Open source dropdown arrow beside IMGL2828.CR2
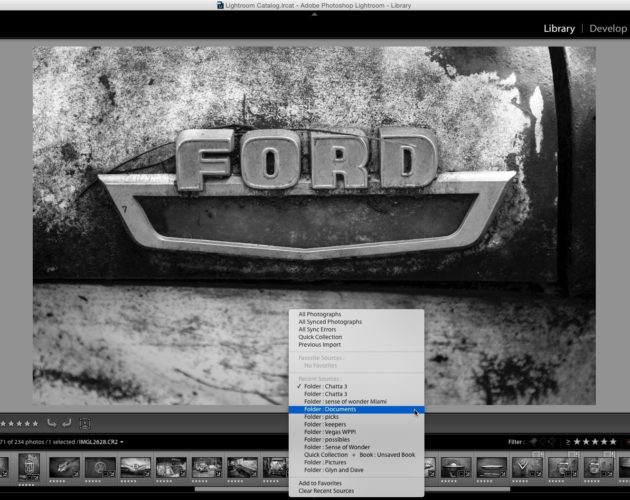The image size is (630, 500). pyautogui.click(x=122, y=442)
